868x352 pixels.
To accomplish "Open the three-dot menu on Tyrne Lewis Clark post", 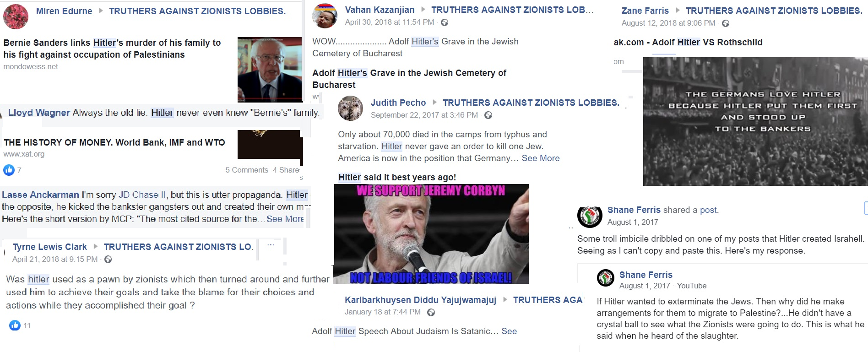I will 271,245.
